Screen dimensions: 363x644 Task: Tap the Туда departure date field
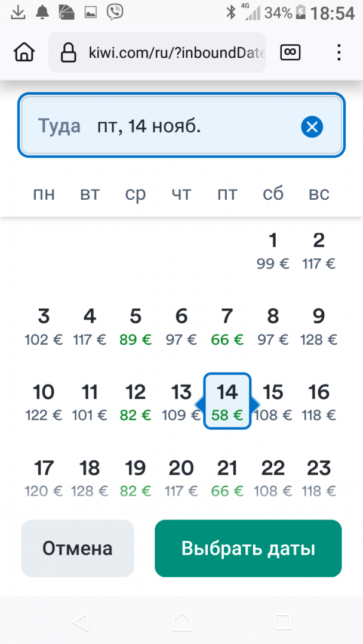pos(161,126)
